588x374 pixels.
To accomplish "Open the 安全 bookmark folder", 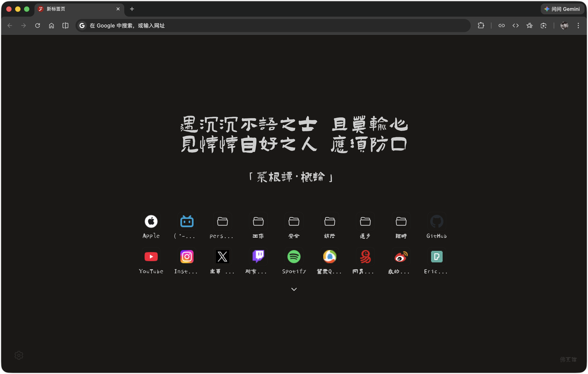I will 294,221.
